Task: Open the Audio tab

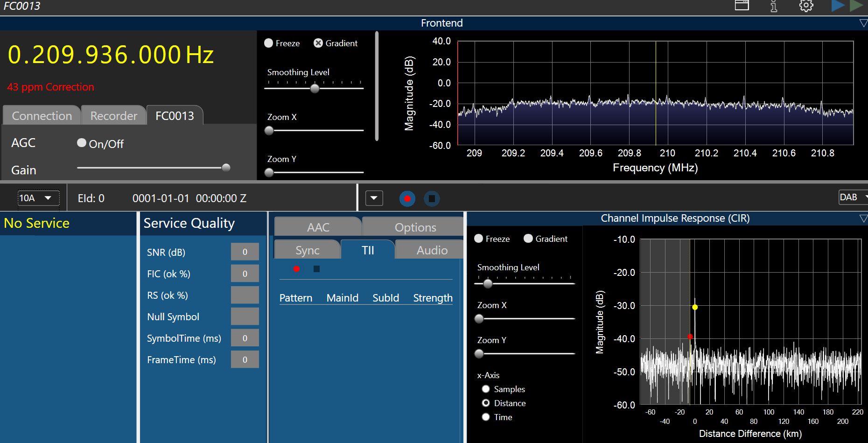Action: tap(431, 250)
